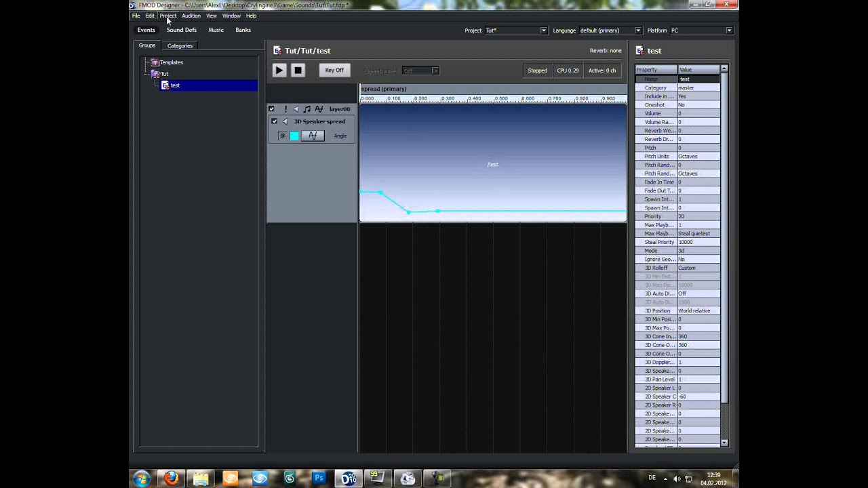Select the Groups tab
868x488 pixels.
click(x=147, y=45)
